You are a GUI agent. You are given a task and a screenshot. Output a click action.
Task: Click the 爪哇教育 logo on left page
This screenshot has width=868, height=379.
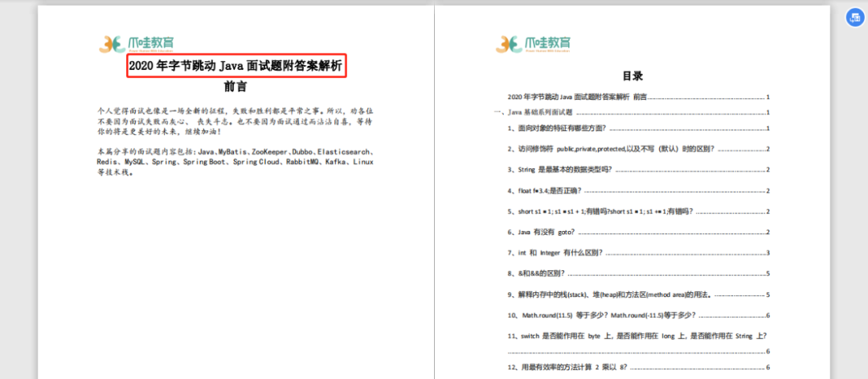point(138,43)
